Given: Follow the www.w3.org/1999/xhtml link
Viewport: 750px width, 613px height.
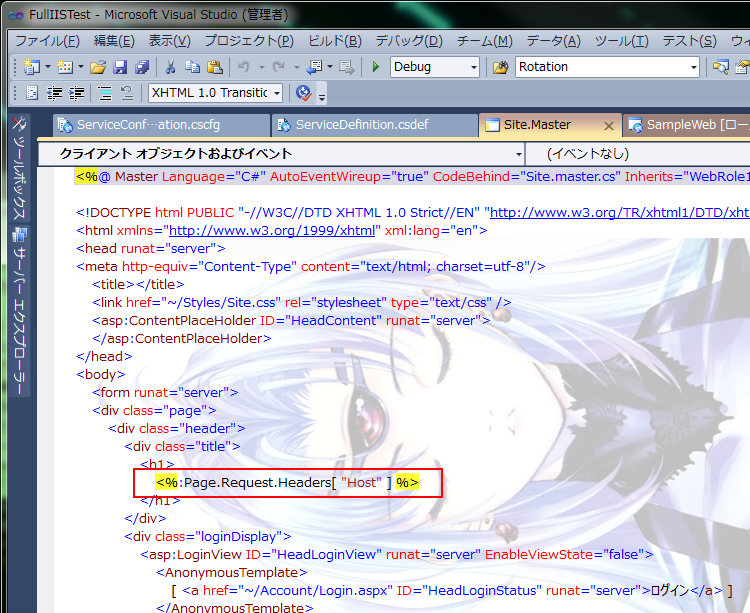Looking at the screenshot, I should coord(272,231).
